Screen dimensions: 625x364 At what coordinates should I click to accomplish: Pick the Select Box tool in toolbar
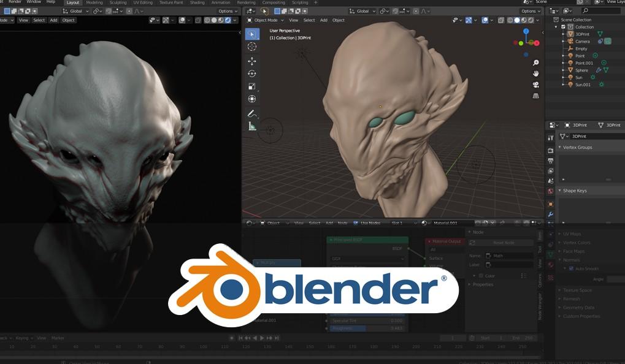(x=252, y=34)
